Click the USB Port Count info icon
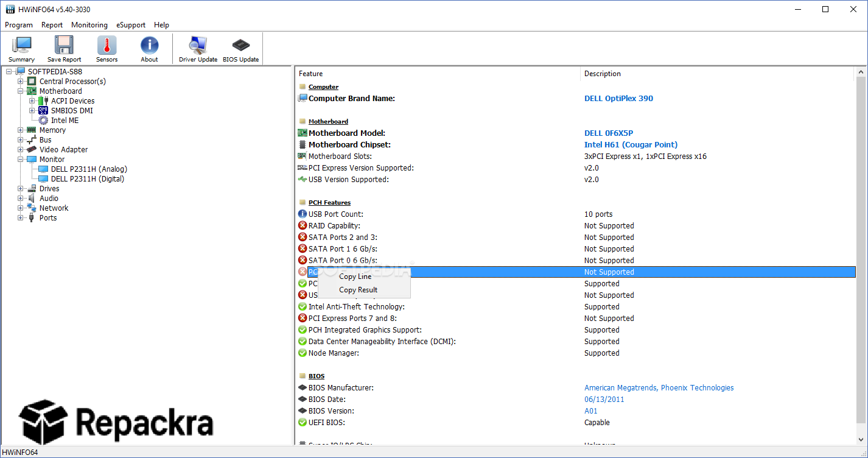 point(303,214)
